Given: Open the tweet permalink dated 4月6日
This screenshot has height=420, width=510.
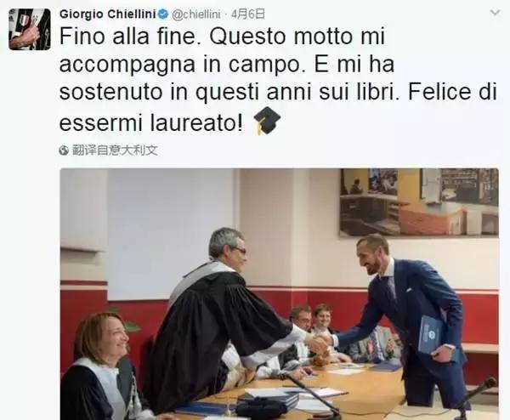Looking at the screenshot, I should [247, 14].
